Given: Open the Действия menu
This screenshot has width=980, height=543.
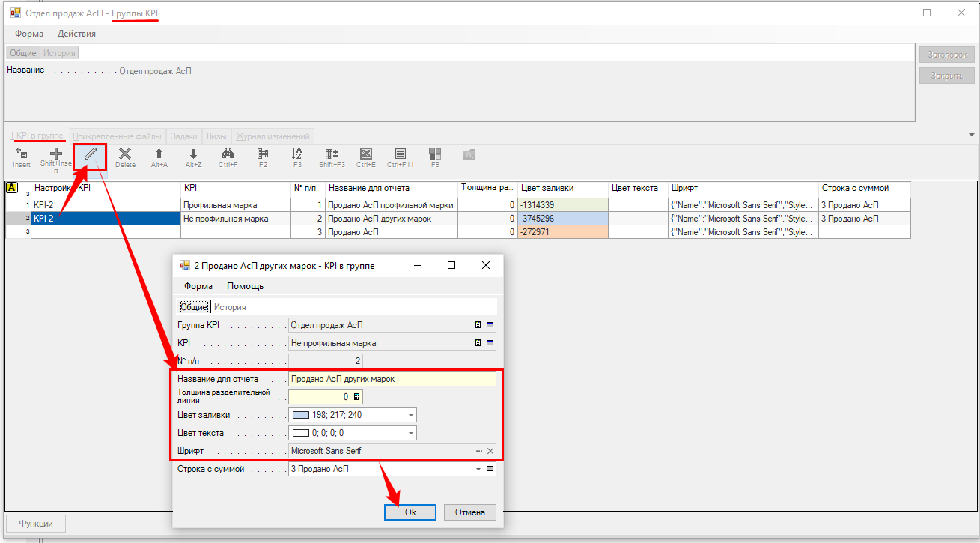Looking at the screenshot, I should (76, 34).
